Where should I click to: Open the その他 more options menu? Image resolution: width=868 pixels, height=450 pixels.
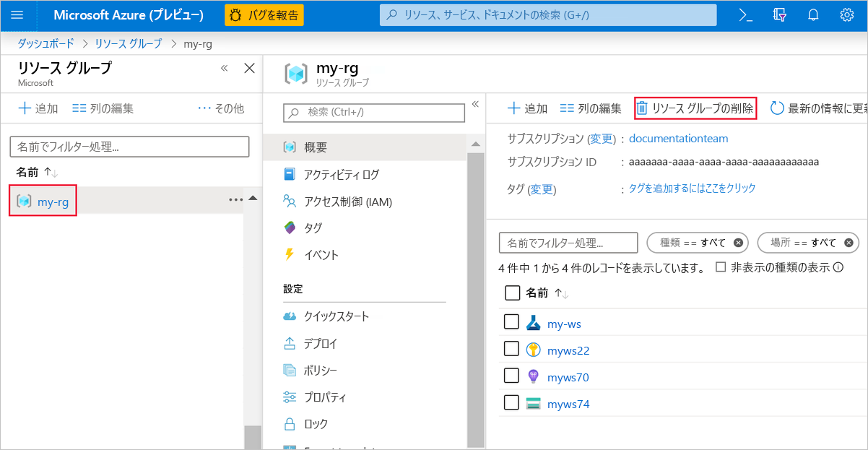[x=221, y=108]
